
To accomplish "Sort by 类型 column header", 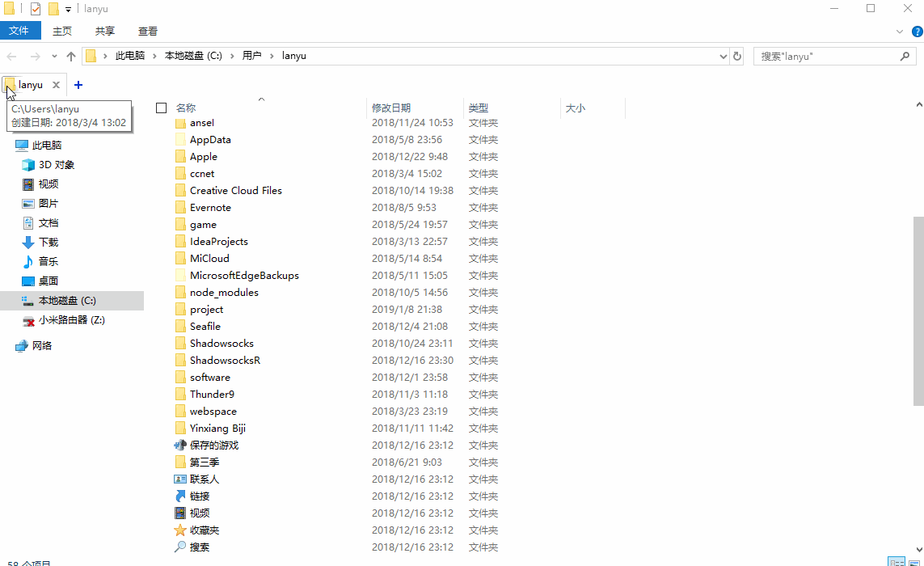I will (x=479, y=108).
